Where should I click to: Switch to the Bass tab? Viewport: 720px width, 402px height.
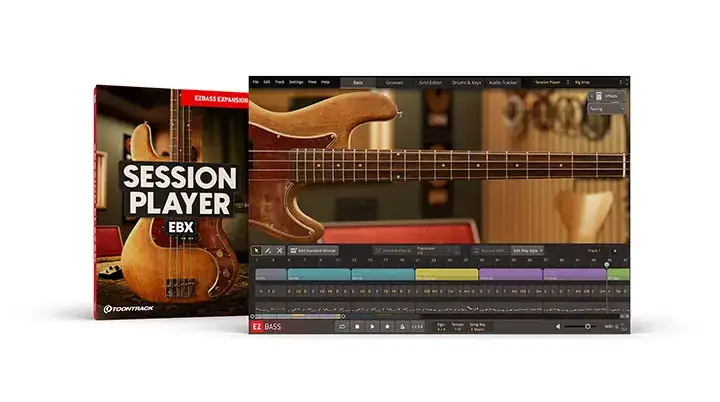pos(358,83)
